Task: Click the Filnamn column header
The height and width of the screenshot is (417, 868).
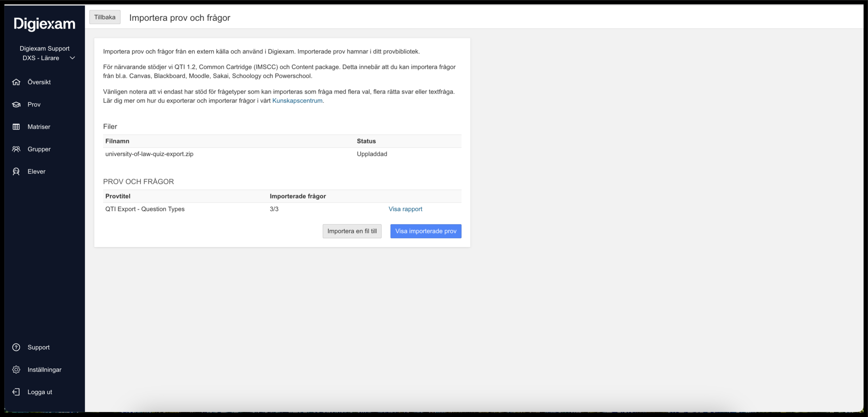Action: pyautogui.click(x=117, y=141)
